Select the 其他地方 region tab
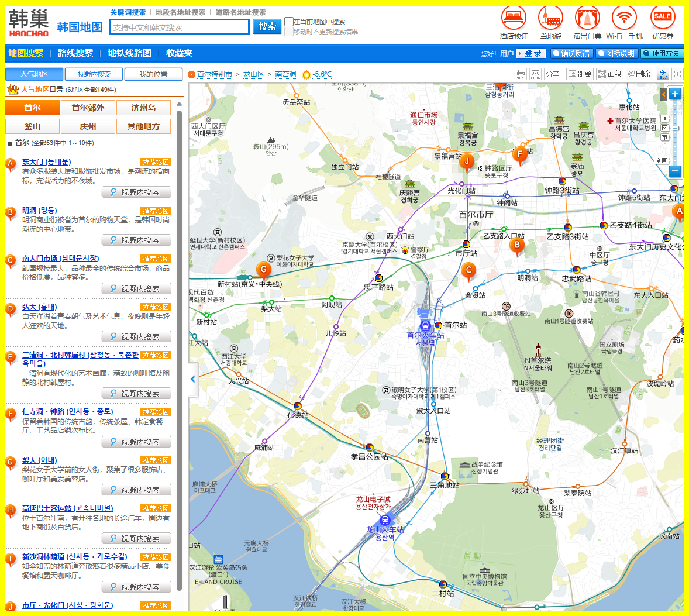 [x=143, y=126]
